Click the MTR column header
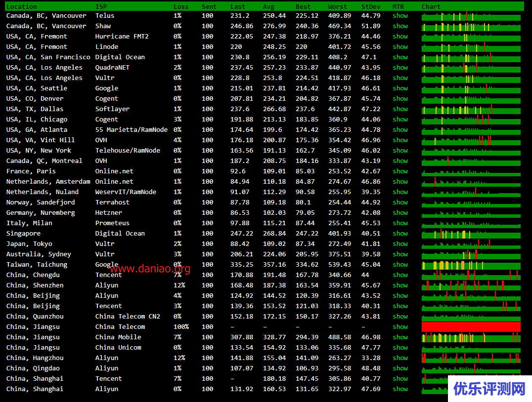532x402 pixels. click(x=398, y=7)
